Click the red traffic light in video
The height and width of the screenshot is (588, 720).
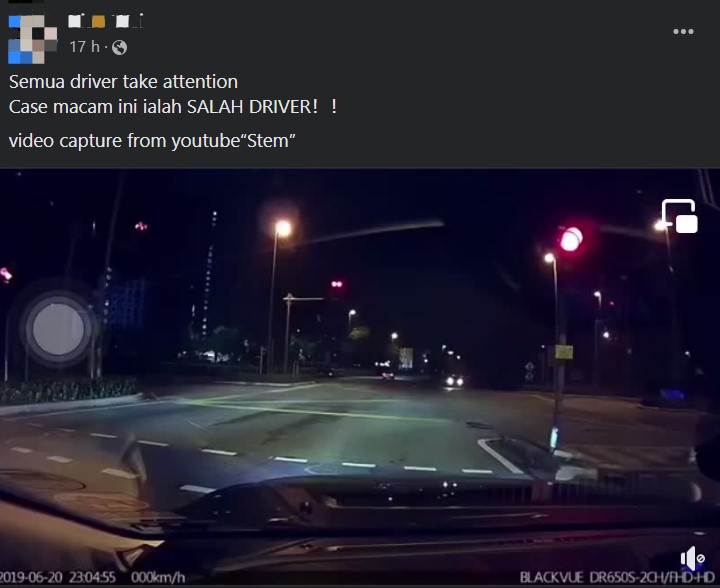(571, 239)
